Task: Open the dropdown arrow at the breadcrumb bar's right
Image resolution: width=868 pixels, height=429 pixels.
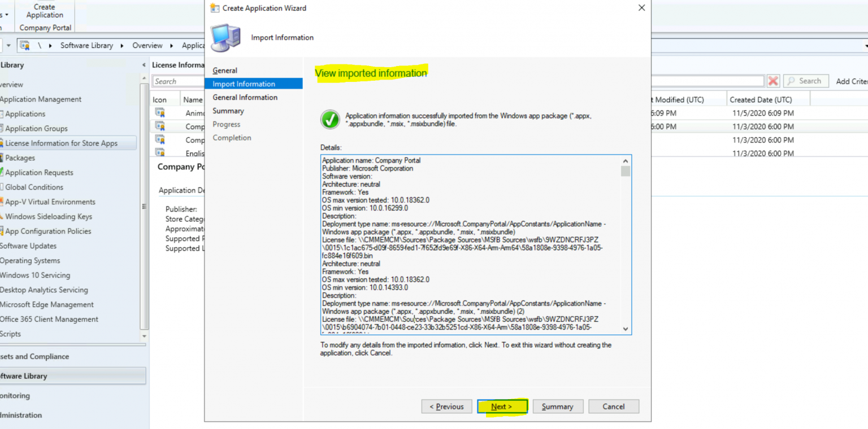Action: pos(865,45)
